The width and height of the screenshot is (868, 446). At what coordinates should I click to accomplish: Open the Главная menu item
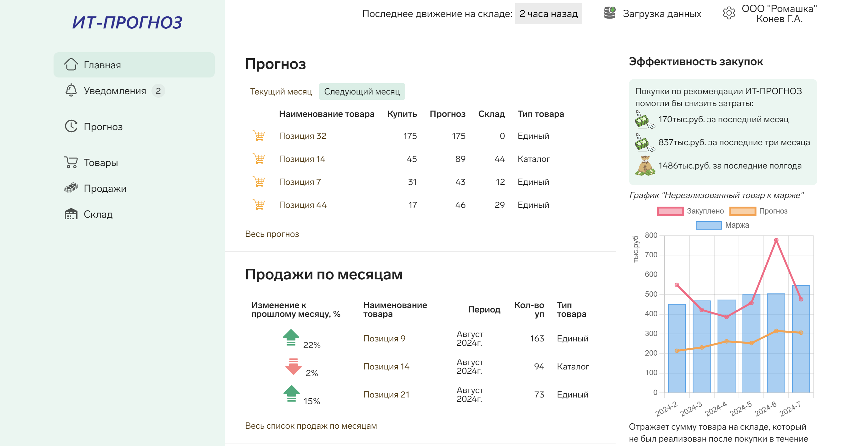pos(134,65)
